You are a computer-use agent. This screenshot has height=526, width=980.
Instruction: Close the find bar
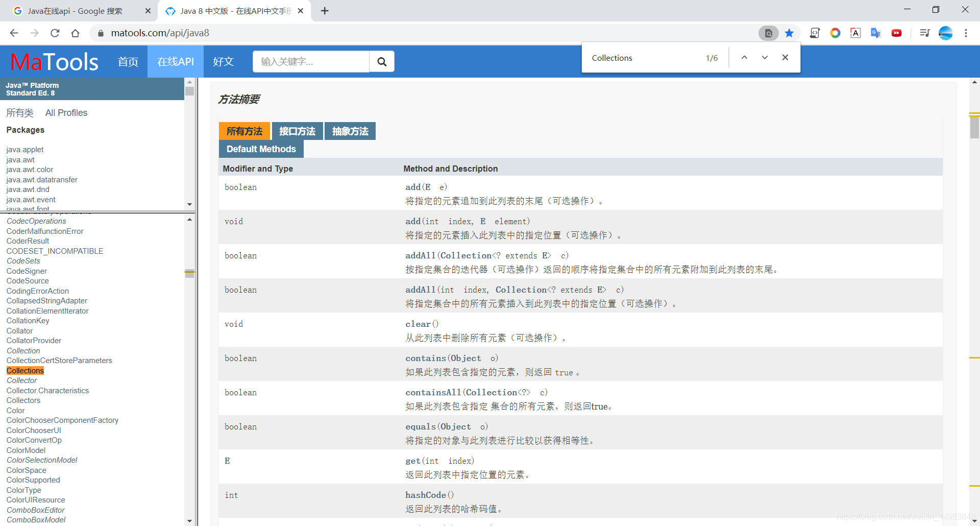pos(785,58)
